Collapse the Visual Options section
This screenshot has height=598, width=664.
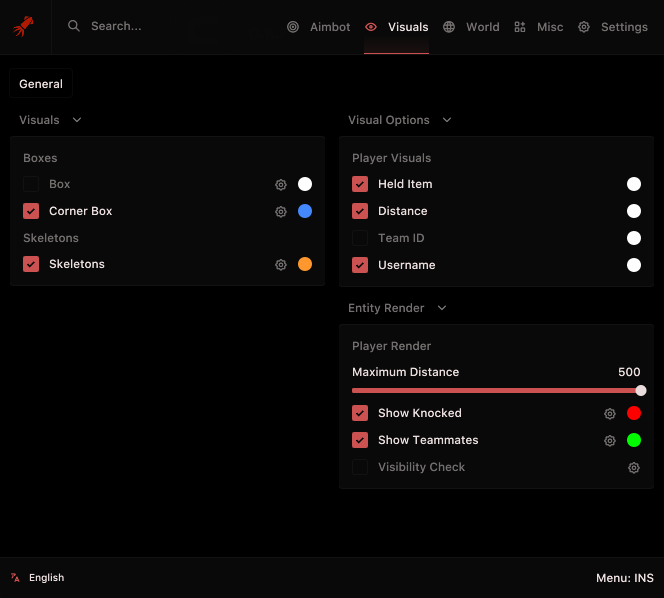click(447, 120)
